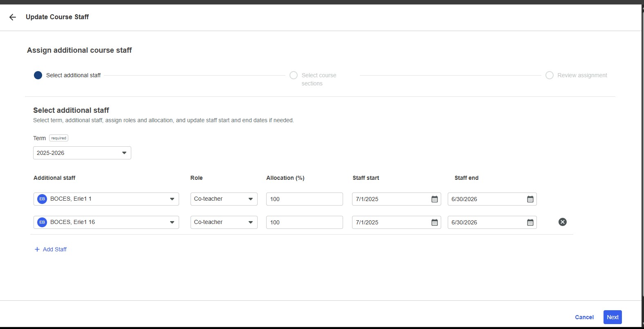Open Role dropdown for first staff row
Viewport: 644px width, 329px height.
pos(250,199)
